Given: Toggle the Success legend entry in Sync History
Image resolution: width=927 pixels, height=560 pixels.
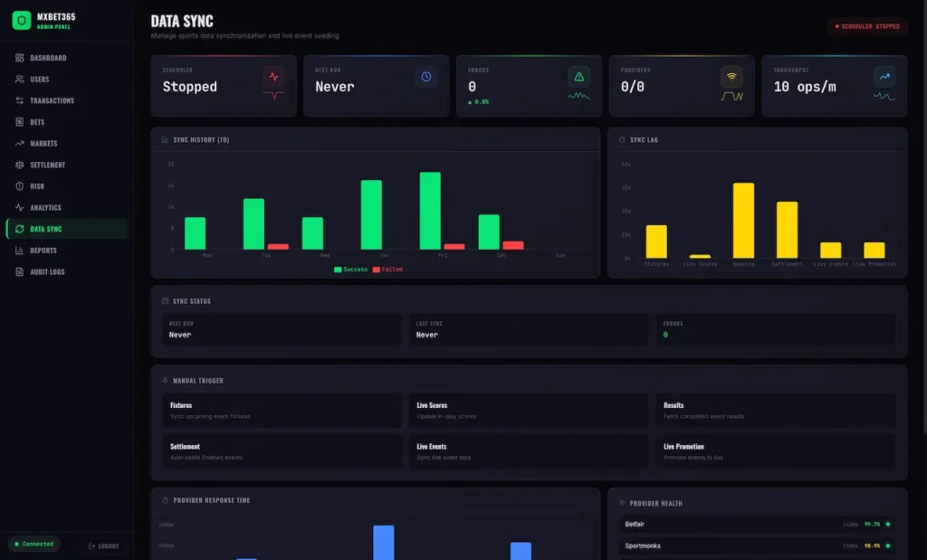Looking at the screenshot, I should tap(350, 270).
